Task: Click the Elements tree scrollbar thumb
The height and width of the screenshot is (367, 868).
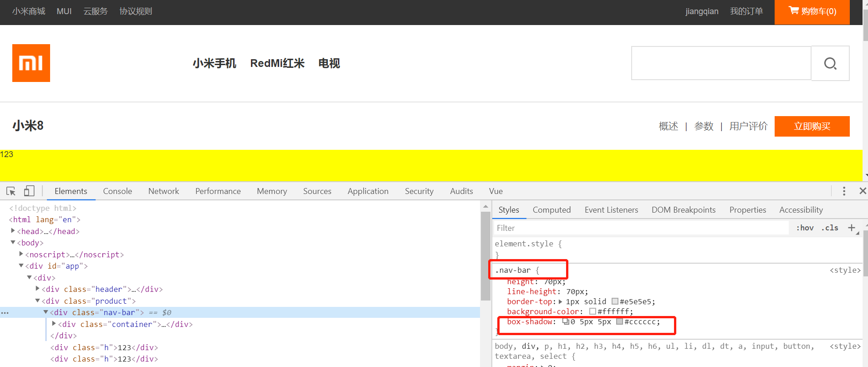Action: click(485, 256)
